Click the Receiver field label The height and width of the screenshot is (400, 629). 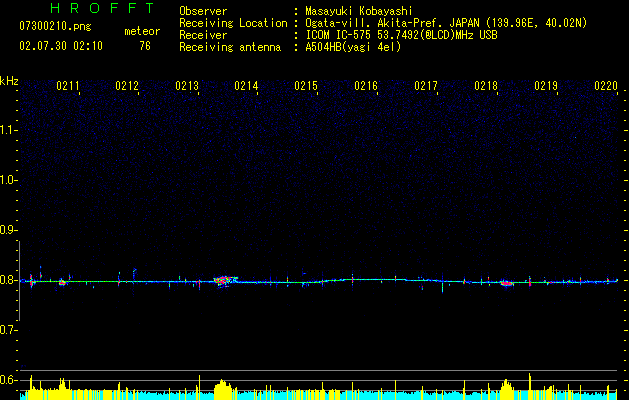[203, 35]
